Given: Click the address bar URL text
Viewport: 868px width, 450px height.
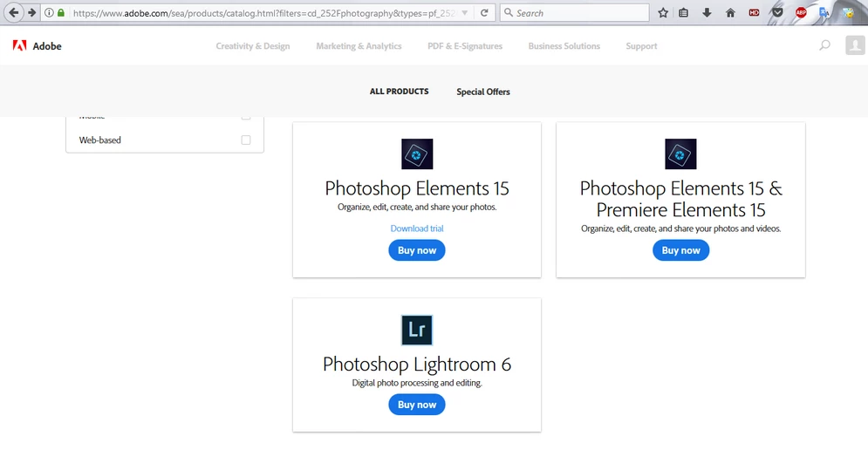Looking at the screenshot, I should pyautogui.click(x=264, y=13).
